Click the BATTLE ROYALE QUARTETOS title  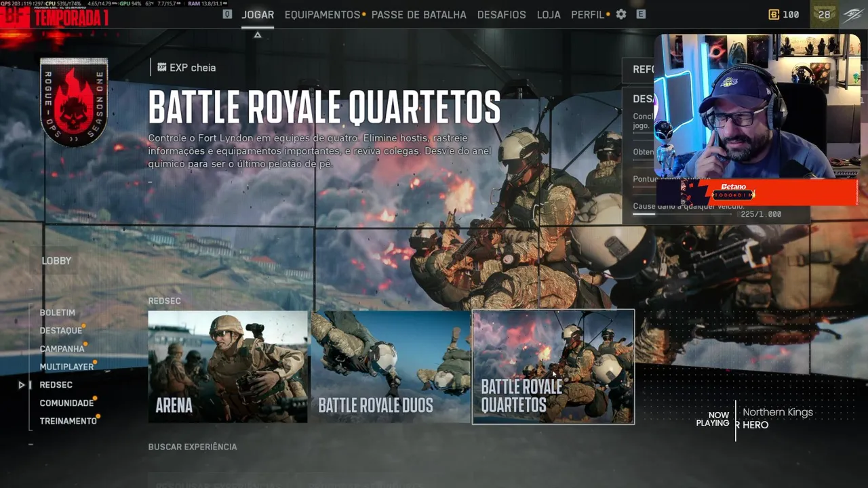tap(324, 107)
